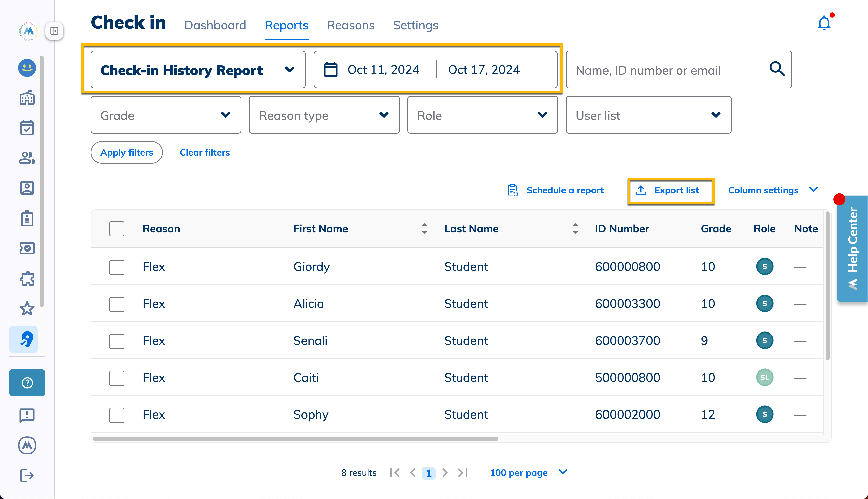Screen dimensions: 868x499
Task: Open the Help Center side tab
Action: [852, 248]
